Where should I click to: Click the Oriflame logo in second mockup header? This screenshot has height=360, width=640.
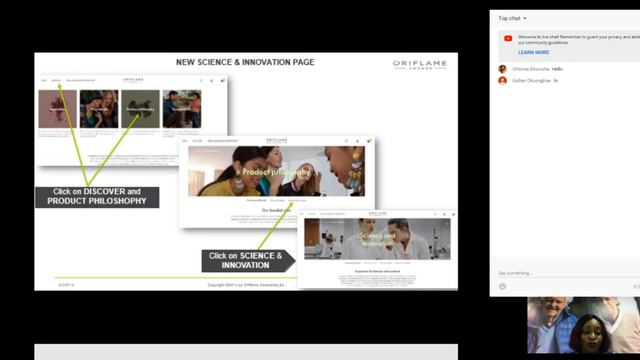(x=277, y=140)
